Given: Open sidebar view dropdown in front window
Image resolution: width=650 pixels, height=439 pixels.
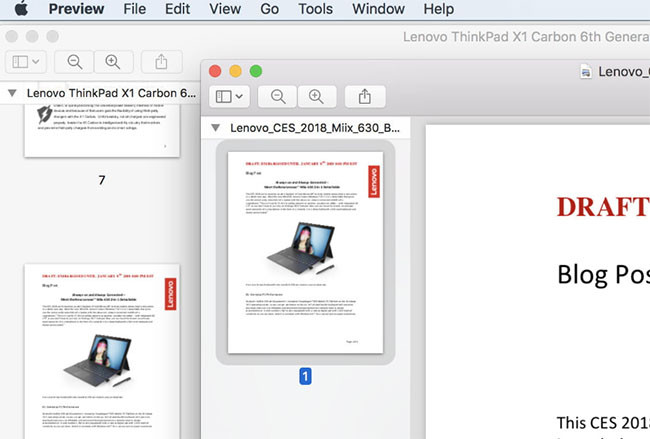Looking at the screenshot, I should tap(230, 96).
